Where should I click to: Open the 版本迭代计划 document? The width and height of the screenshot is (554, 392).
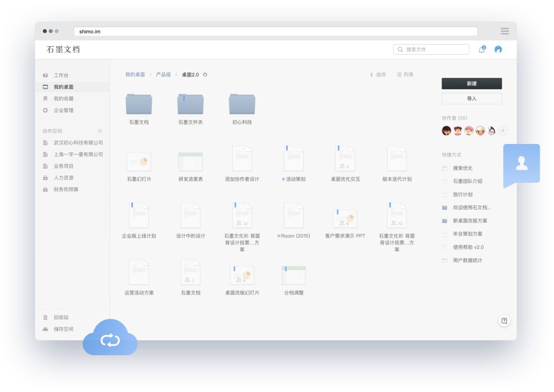(x=397, y=163)
